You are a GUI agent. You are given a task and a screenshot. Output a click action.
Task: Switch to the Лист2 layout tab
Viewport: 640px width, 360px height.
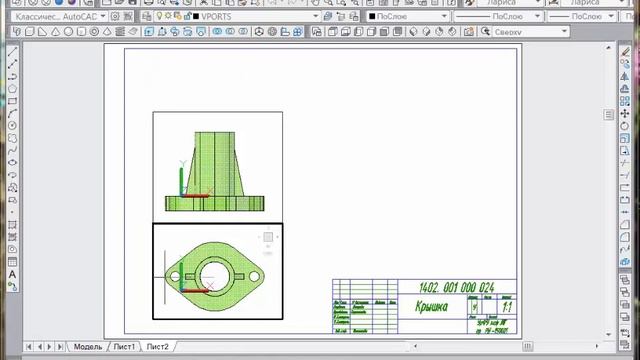click(158, 347)
